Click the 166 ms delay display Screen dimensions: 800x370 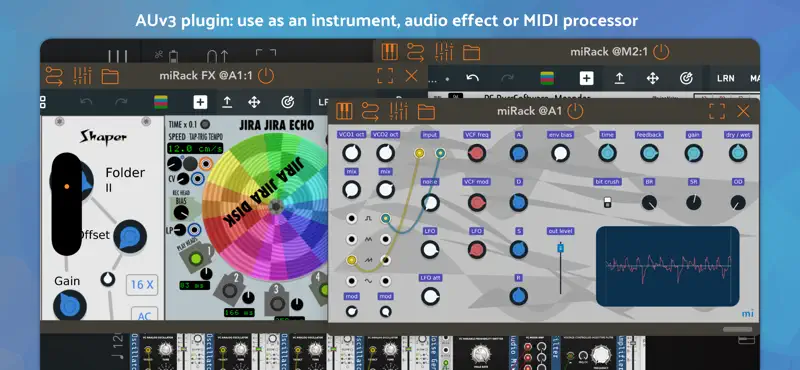point(239,312)
